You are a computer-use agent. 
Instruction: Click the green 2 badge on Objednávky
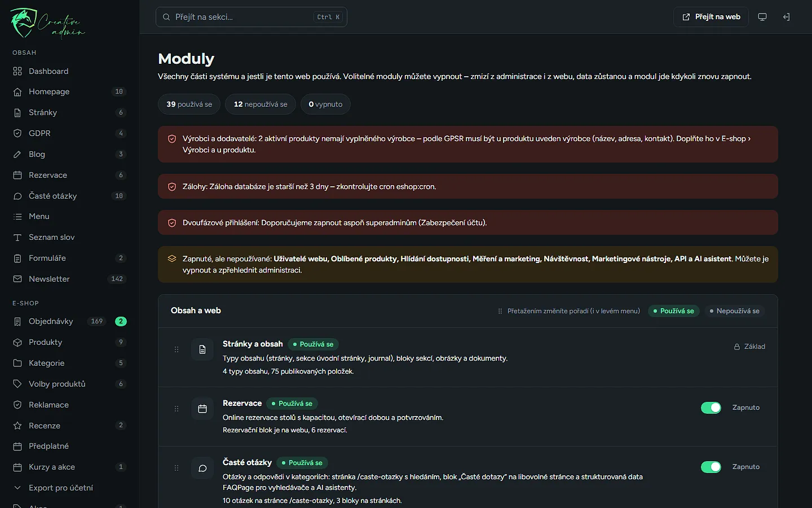tap(121, 321)
